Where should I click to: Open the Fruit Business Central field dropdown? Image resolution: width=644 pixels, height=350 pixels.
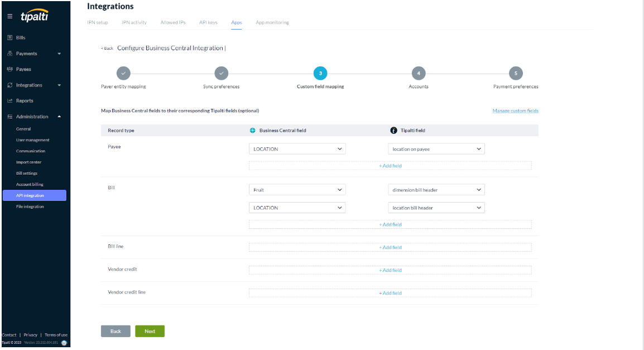[297, 190]
